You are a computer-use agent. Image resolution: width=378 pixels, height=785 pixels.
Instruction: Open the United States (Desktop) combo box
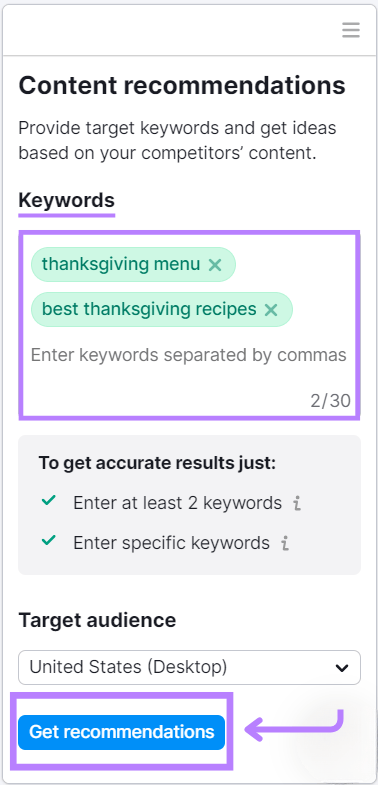tap(189, 667)
